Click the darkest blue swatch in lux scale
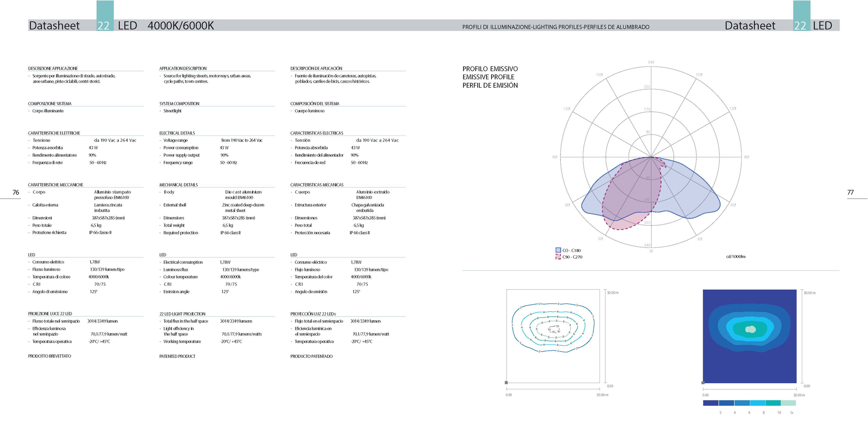 coord(710,403)
